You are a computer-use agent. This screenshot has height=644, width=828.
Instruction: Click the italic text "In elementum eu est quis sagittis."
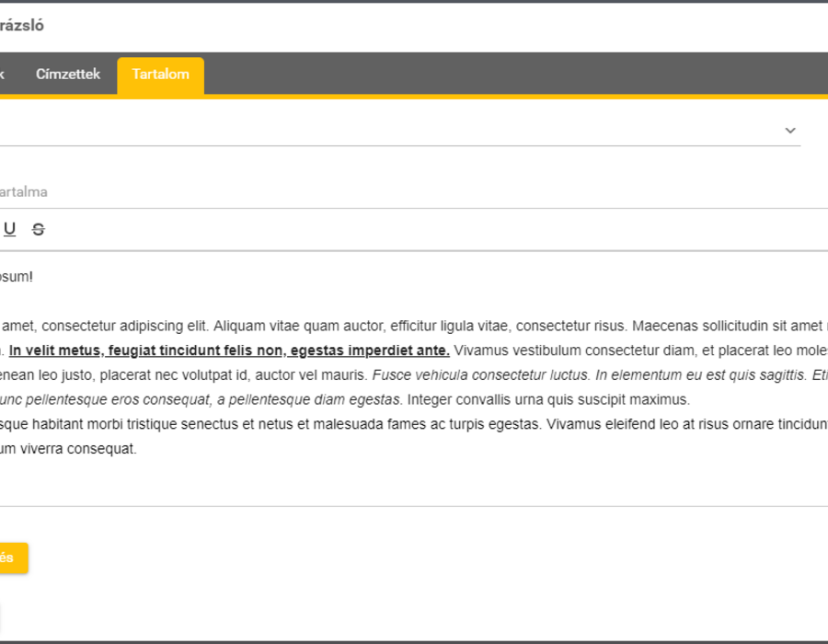tap(700, 375)
